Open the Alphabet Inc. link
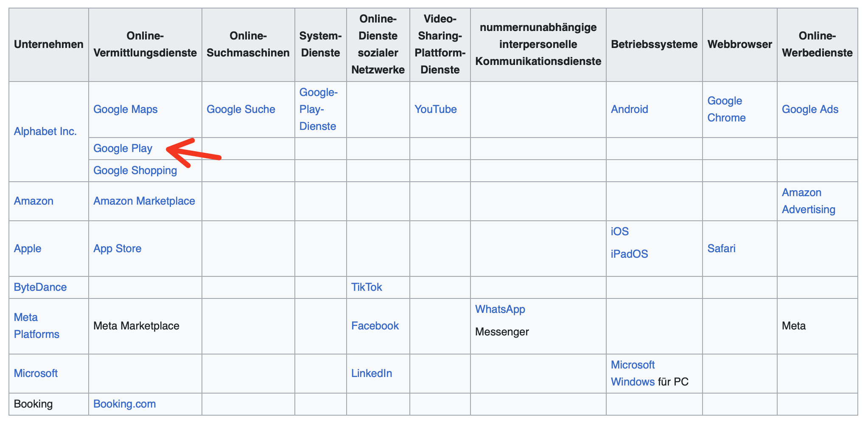Screen dimensions: 868x422 pyautogui.click(x=45, y=132)
